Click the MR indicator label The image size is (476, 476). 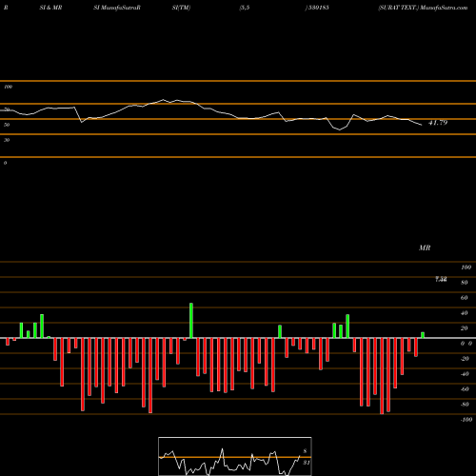pos(425,248)
